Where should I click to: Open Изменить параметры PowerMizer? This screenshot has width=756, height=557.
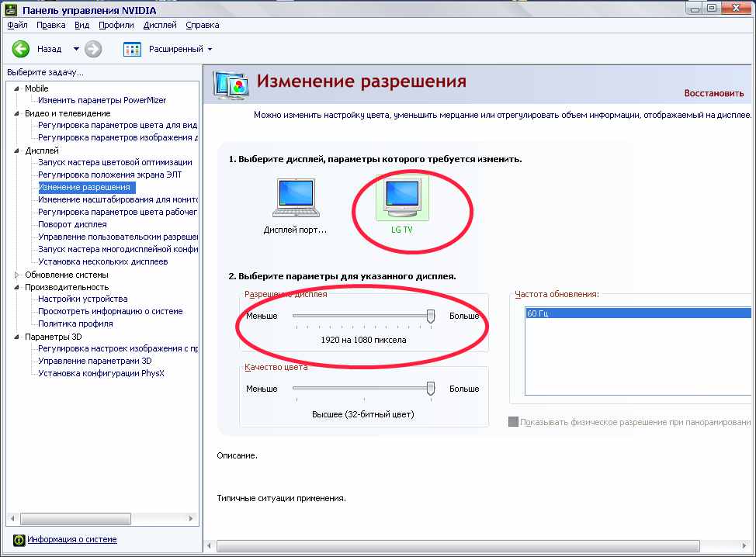point(102,100)
